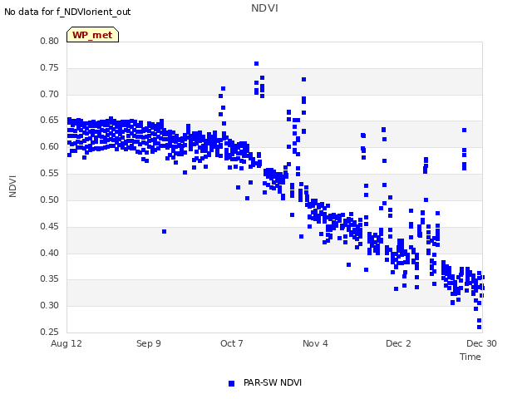Click the 0.65 y-axis tick label
This screenshot has height=399, width=532.
click(50, 120)
